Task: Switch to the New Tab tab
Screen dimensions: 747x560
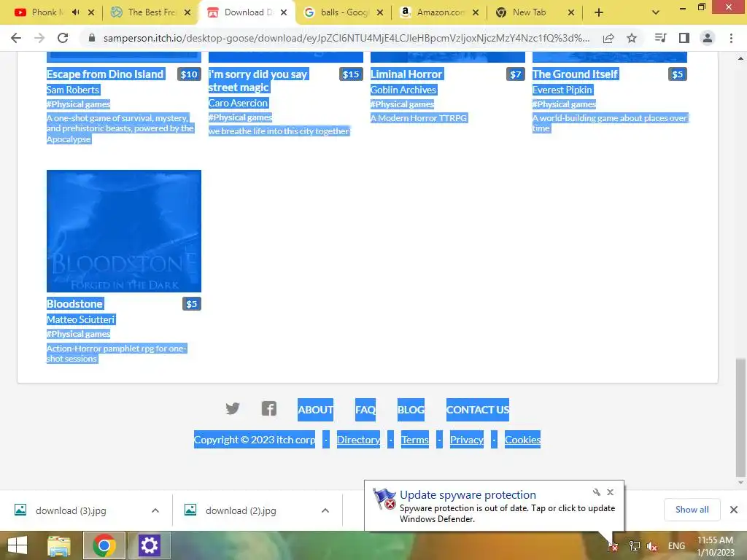Action: point(529,12)
